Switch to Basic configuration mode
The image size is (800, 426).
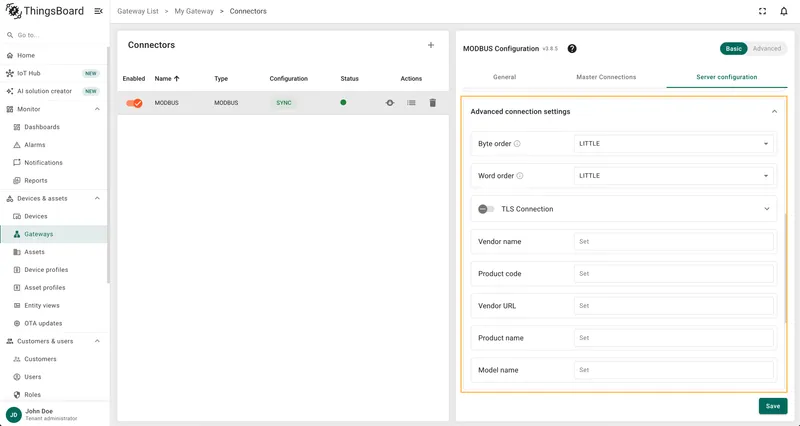pyautogui.click(x=734, y=48)
